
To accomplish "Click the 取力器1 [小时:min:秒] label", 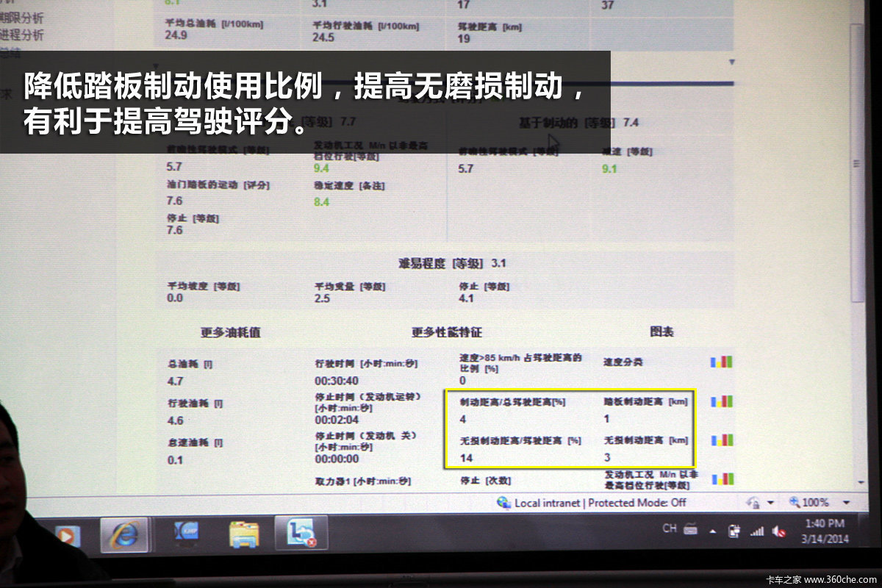I will (362, 481).
